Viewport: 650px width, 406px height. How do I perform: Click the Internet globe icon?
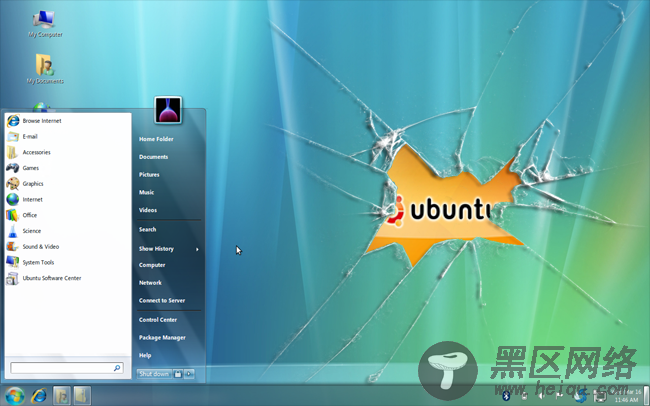coord(12,199)
